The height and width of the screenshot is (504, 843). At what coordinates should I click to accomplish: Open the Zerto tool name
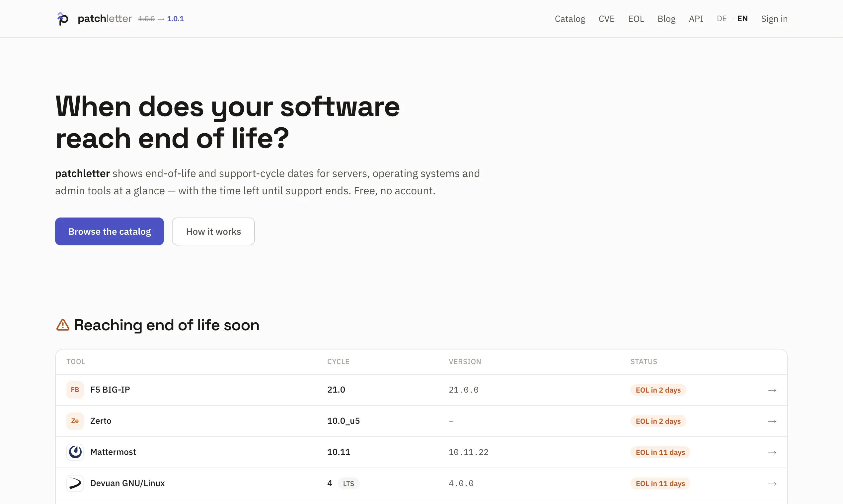[101, 421]
